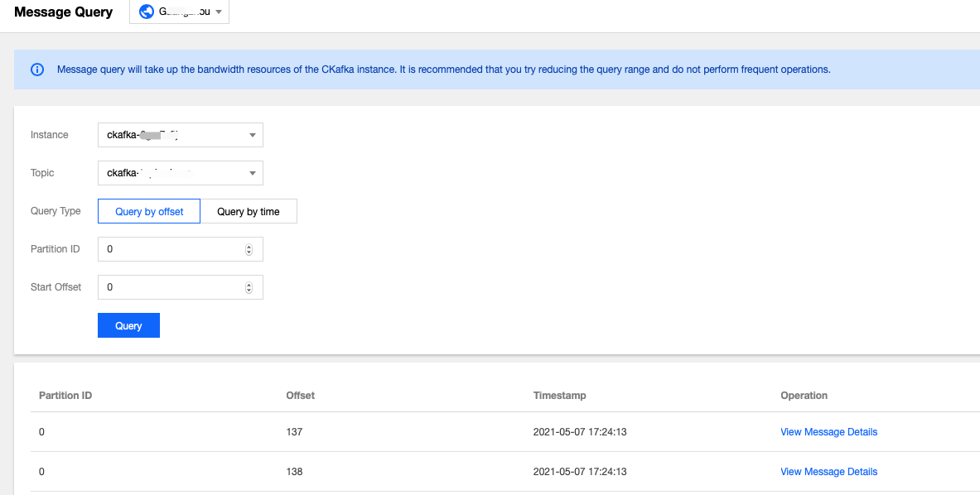Click the Start Offset stepper arrows
This screenshot has width=980, height=495.
pyautogui.click(x=249, y=287)
